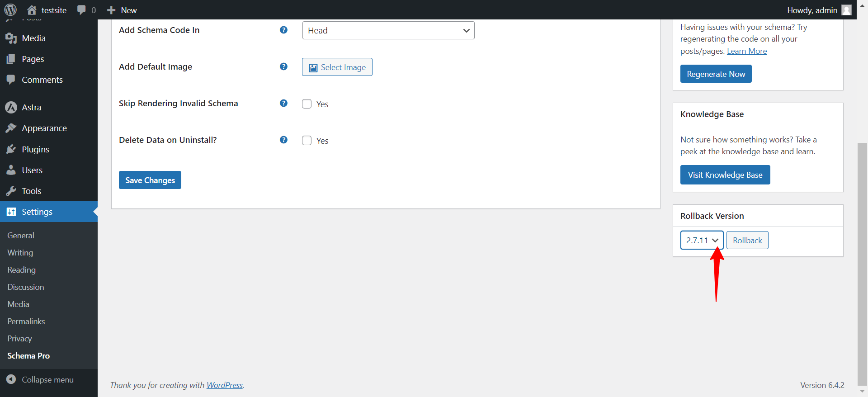Viewport: 868px width, 397px height.
Task: Click help icon beside Delete Data on Uninstall
Action: pos(283,140)
